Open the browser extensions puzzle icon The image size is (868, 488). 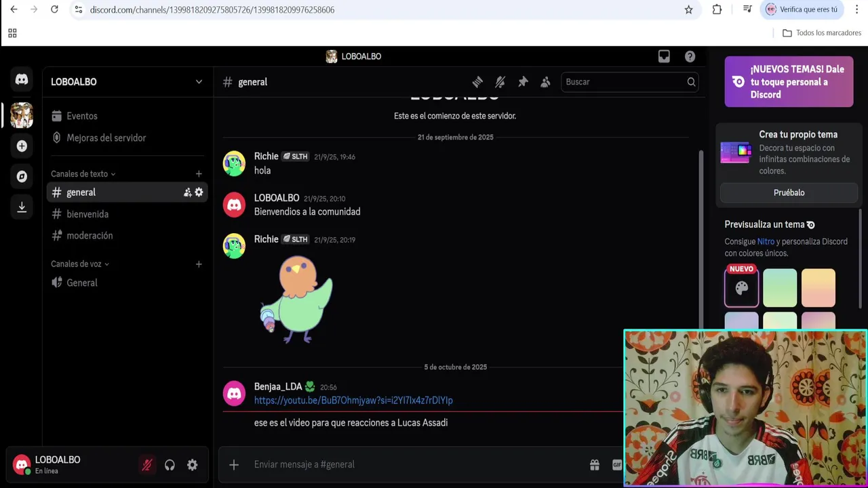[x=717, y=9]
